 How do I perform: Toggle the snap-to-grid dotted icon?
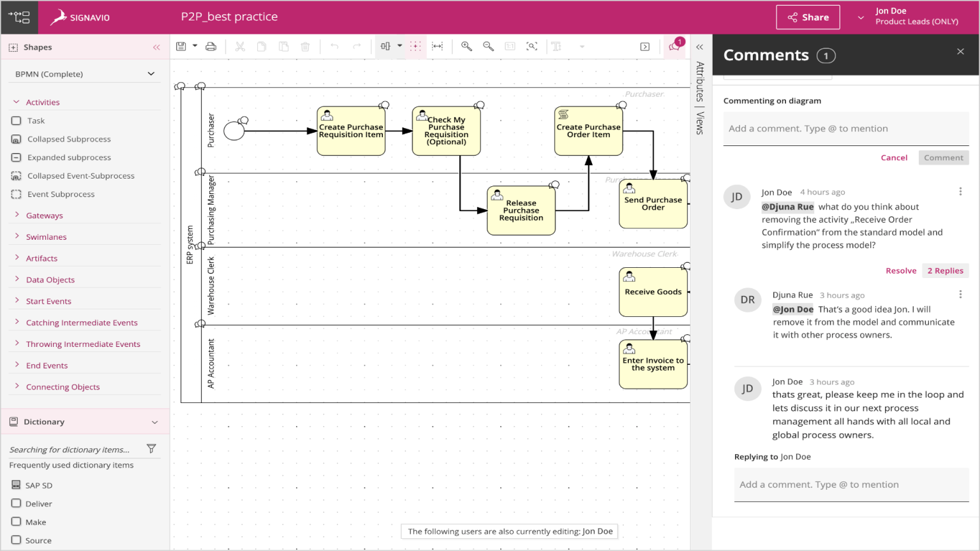pyautogui.click(x=415, y=47)
